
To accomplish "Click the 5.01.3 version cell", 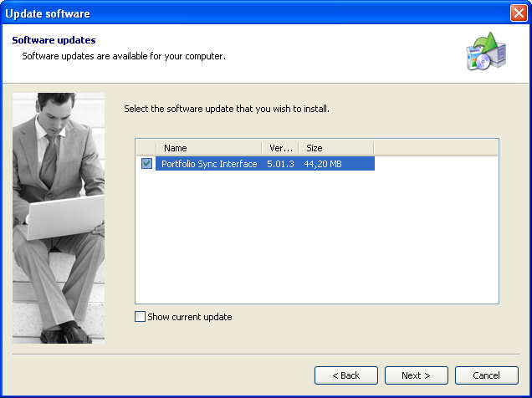I will click(x=281, y=164).
